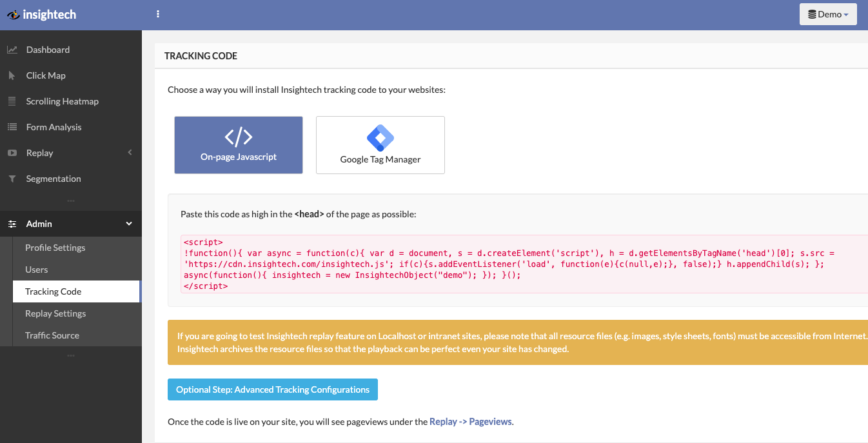Go to Click Map page

tap(71, 75)
